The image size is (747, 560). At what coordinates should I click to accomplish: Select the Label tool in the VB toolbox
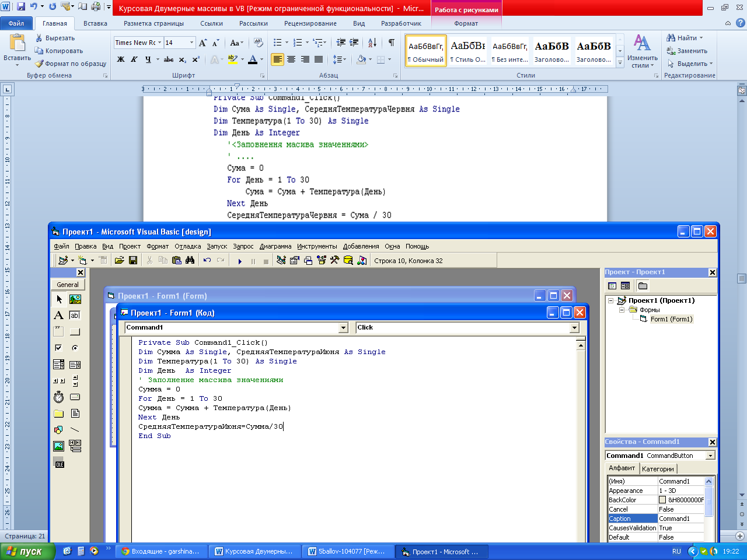pyautogui.click(x=59, y=316)
